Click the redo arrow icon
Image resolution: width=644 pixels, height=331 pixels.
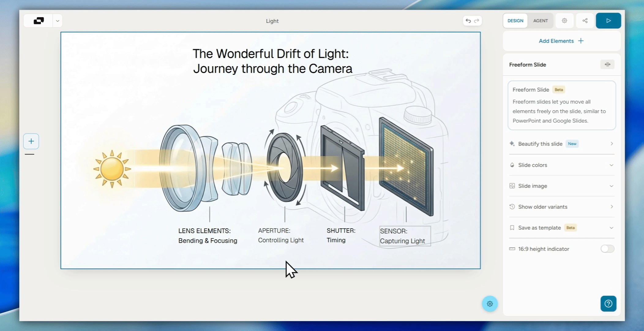click(477, 21)
